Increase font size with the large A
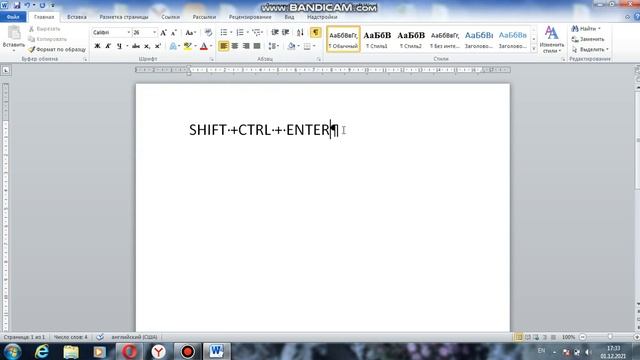This screenshot has width=640, height=360. point(163,33)
